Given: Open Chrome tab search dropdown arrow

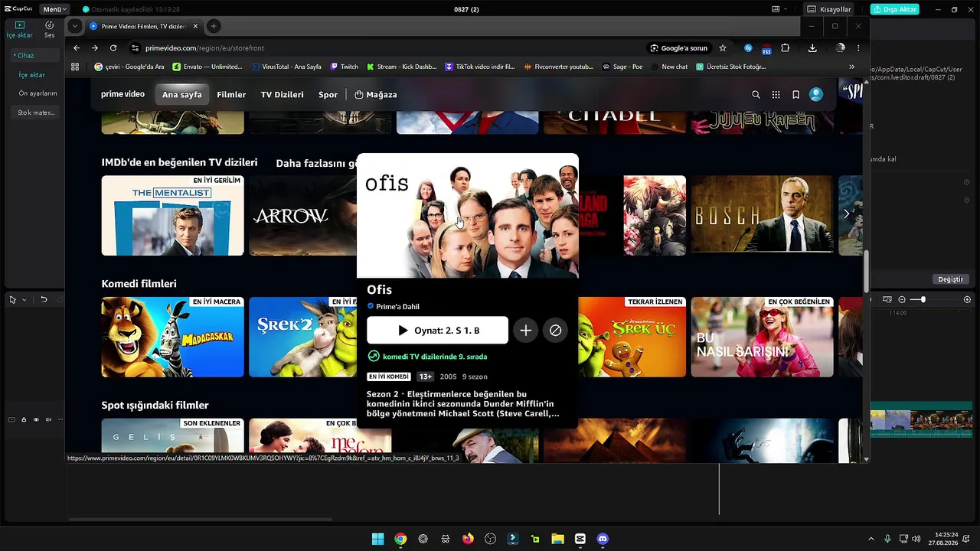Looking at the screenshot, I should [74, 26].
